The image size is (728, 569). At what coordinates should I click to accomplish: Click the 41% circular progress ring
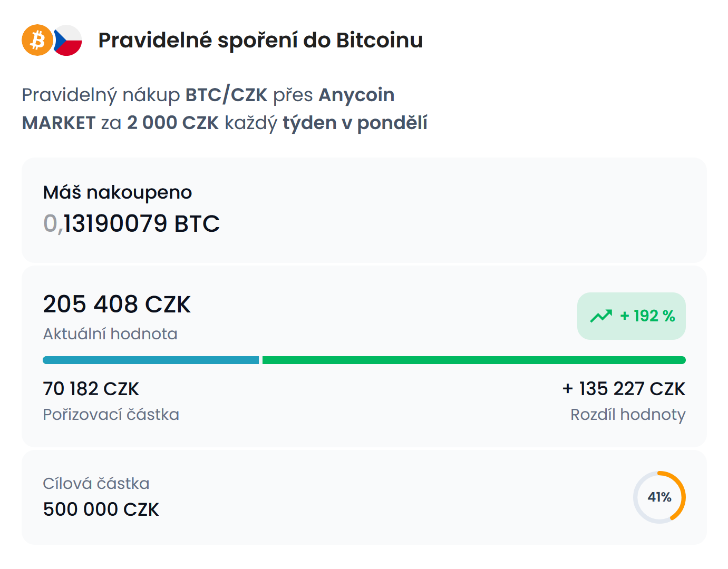point(659,497)
